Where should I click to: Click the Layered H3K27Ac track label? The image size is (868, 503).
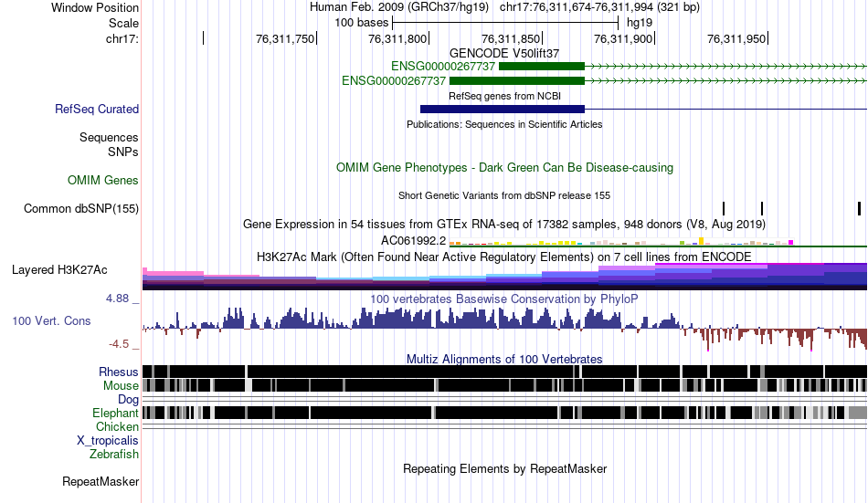tap(59, 270)
